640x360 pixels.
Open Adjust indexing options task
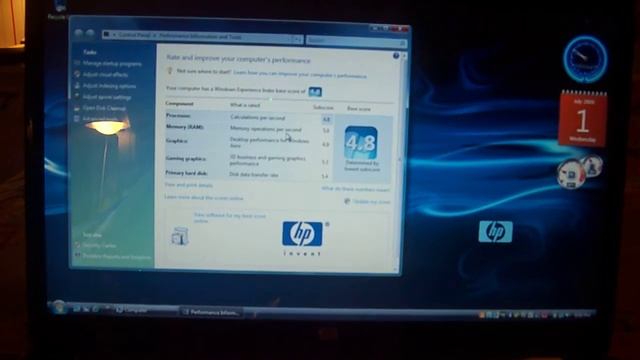[x=109, y=86]
